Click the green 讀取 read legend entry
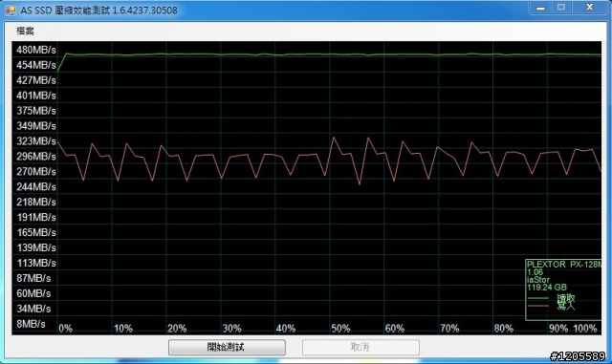This screenshot has height=364, width=612. [552, 298]
